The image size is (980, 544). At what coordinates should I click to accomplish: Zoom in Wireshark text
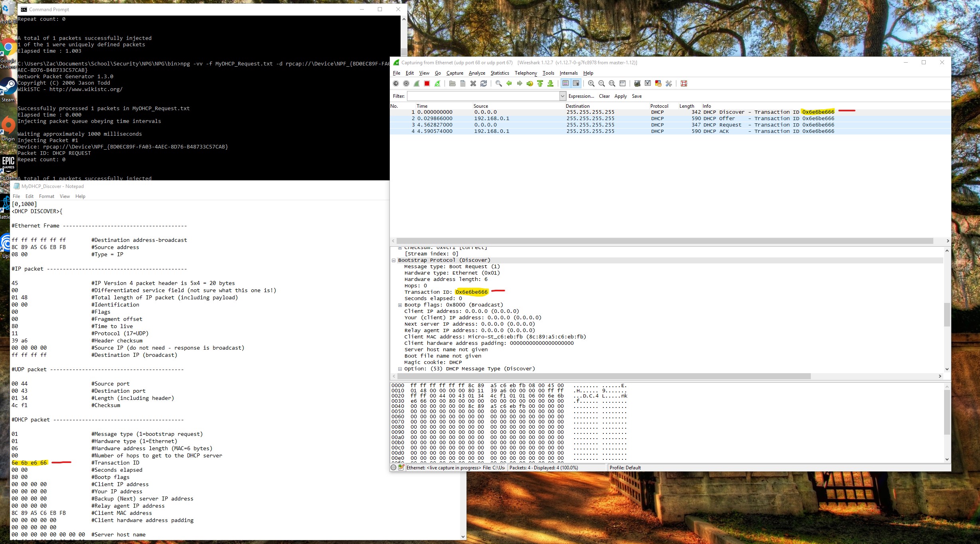pyautogui.click(x=591, y=83)
